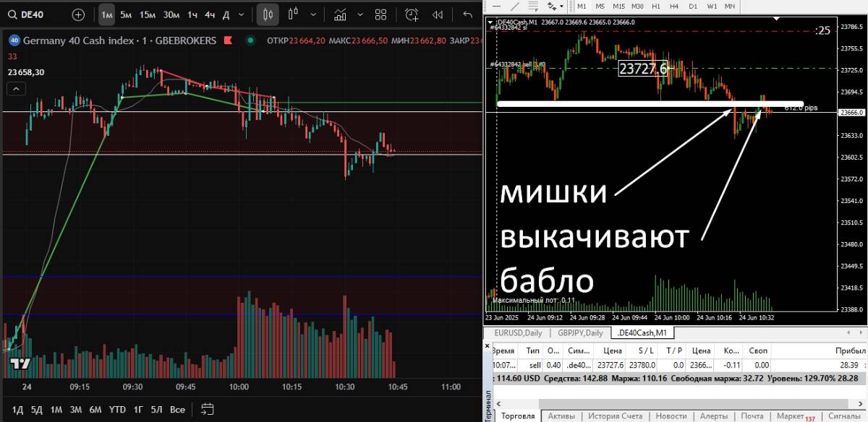Select the 1m timeframe in TradingView
The height and width of the screenshot is (422, 868).
tap(106, 14)
